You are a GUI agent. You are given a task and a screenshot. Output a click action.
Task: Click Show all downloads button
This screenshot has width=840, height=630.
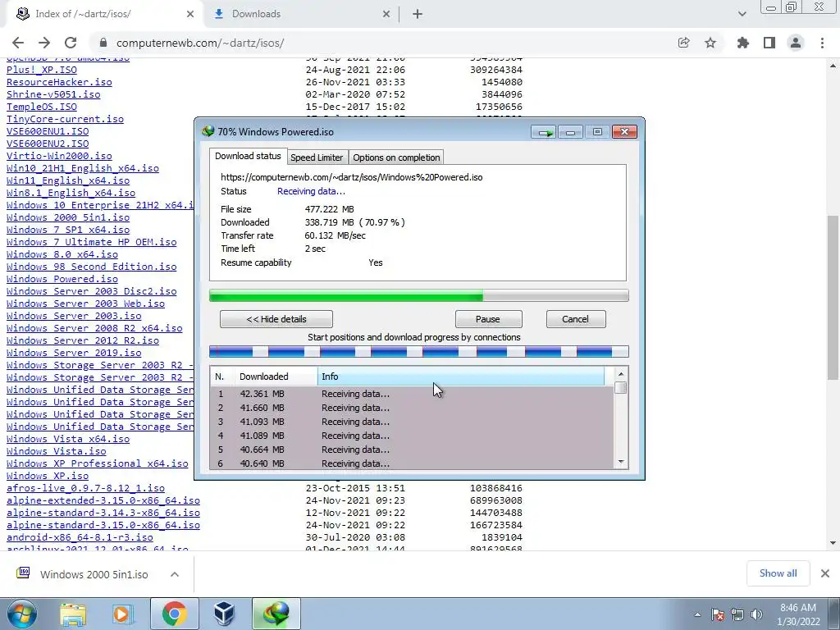778,573
